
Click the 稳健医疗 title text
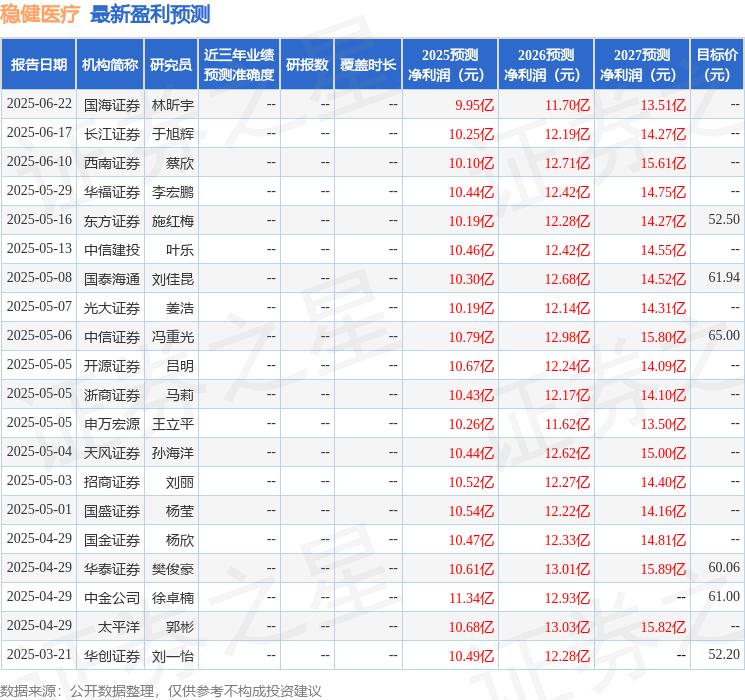40,14
